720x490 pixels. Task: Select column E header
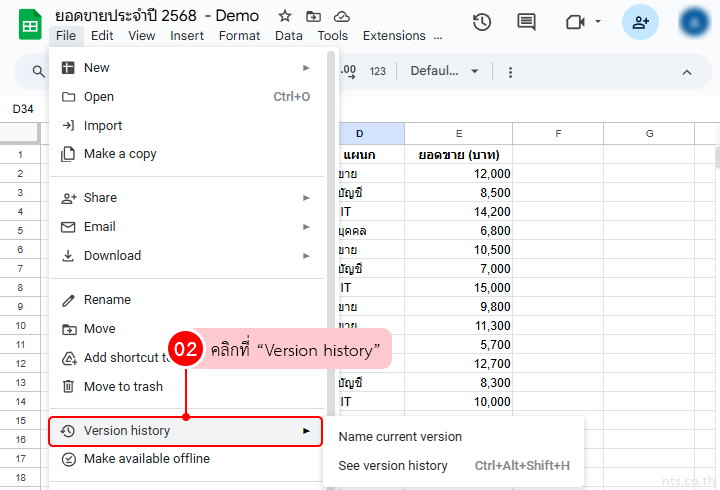point(458,134)
